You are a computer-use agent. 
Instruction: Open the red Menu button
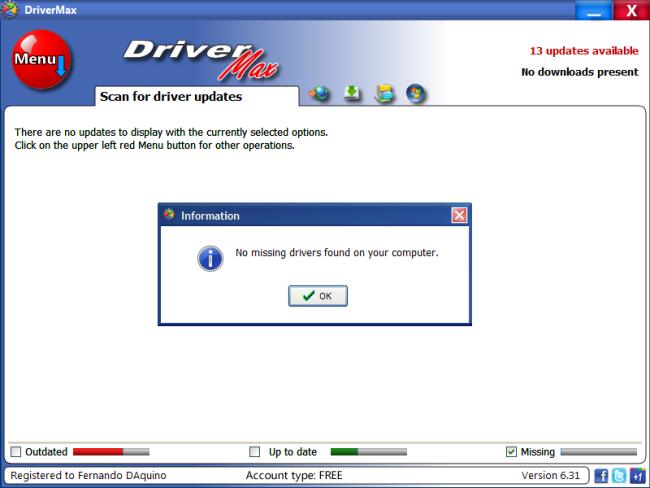[41, 59]
